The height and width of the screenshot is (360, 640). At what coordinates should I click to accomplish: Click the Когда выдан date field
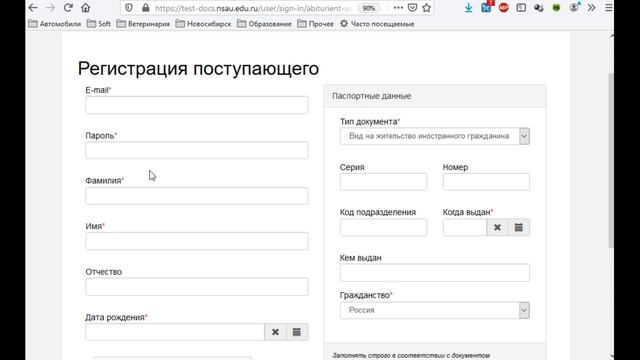pyautogui.click(x=464, y=227)
